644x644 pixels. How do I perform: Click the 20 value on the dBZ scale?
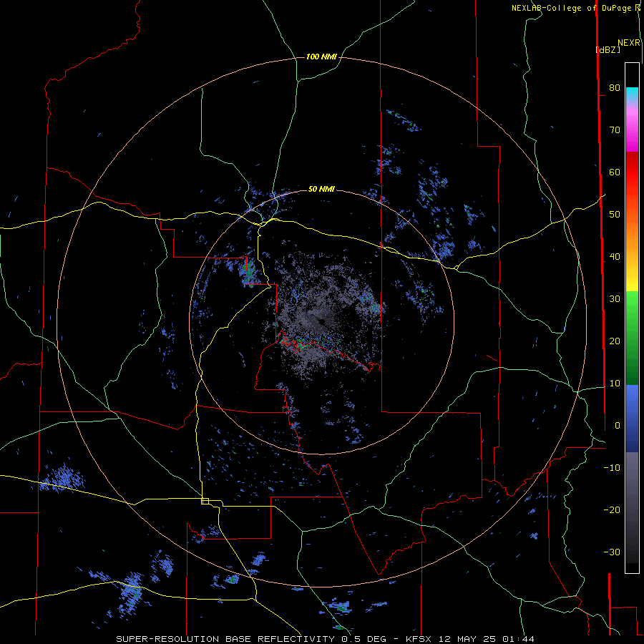point(615,341)
